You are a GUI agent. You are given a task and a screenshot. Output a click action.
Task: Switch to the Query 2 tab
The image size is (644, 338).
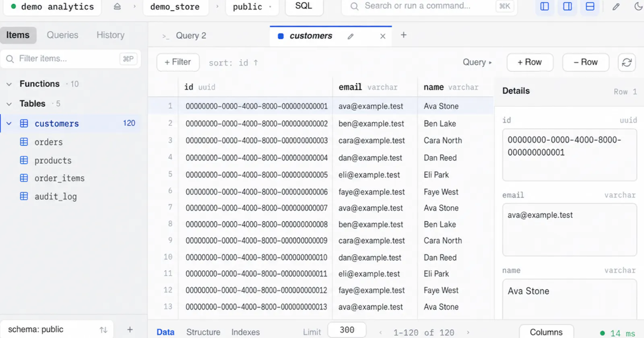[191, 35]
